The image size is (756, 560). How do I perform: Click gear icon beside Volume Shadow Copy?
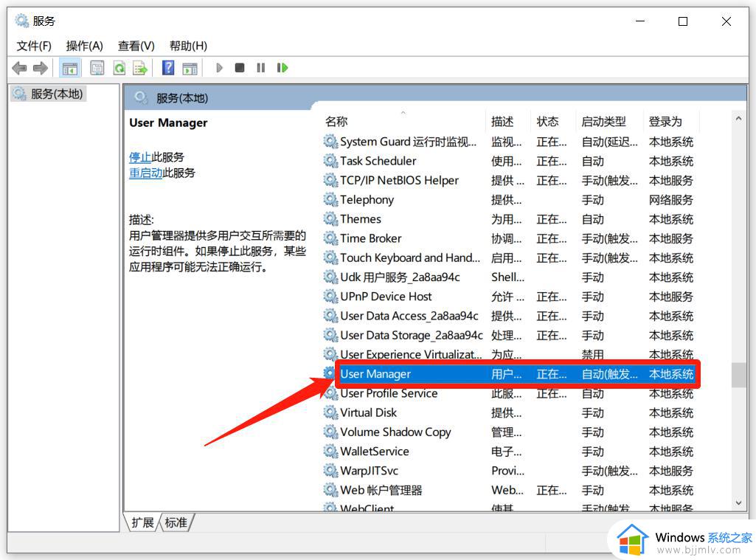point(330,432)
